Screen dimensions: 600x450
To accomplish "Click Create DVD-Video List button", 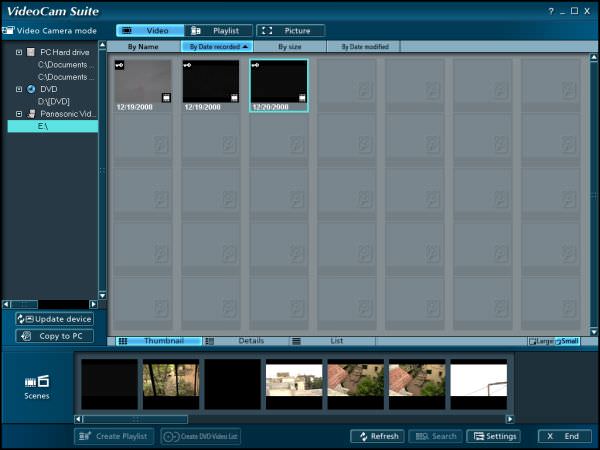I will (201, 436).
